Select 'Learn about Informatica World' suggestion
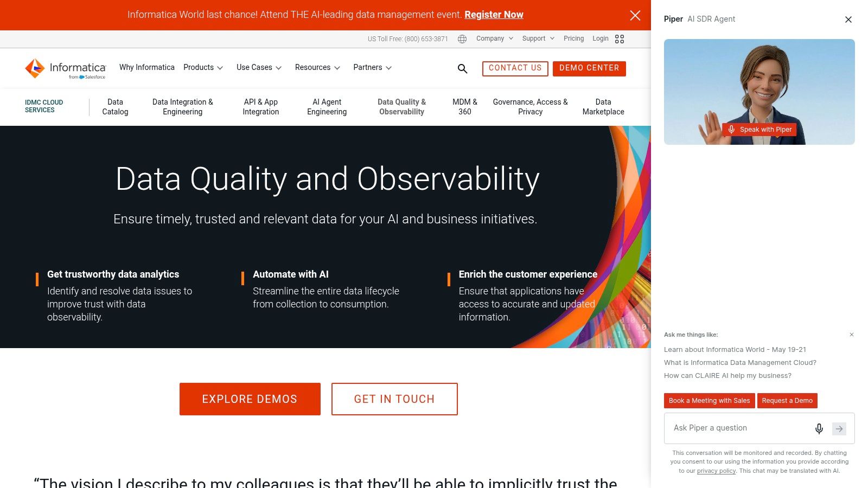This screenshot has width=868, height=488. [735, 350]
